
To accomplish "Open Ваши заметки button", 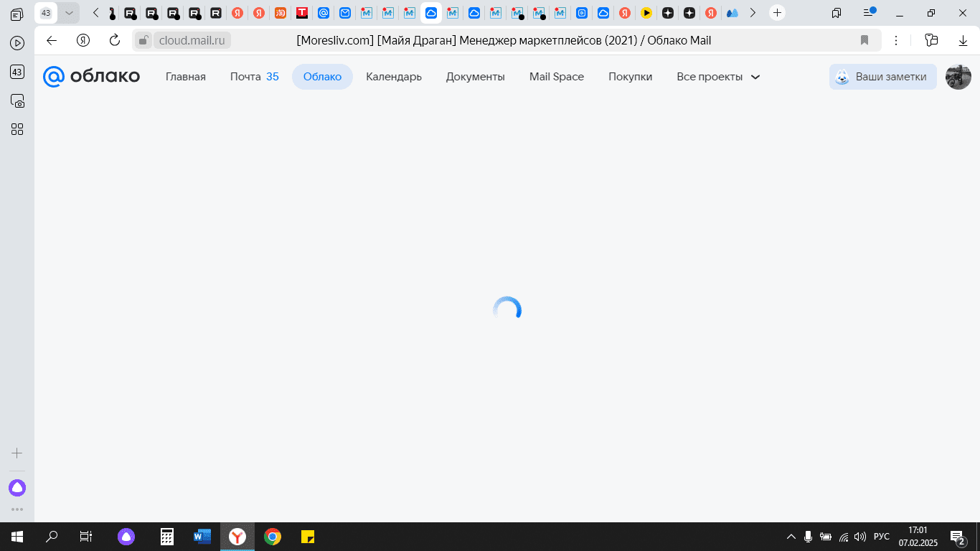I will (882, 77).
